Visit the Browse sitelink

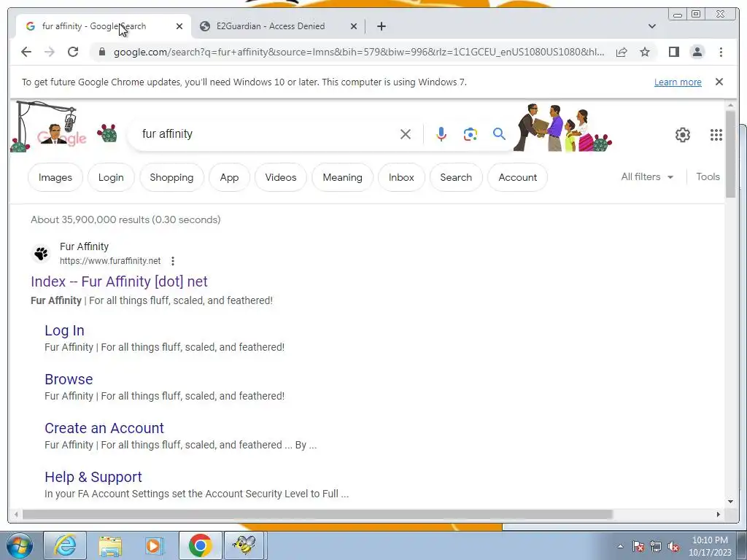(x=69, y=379)
